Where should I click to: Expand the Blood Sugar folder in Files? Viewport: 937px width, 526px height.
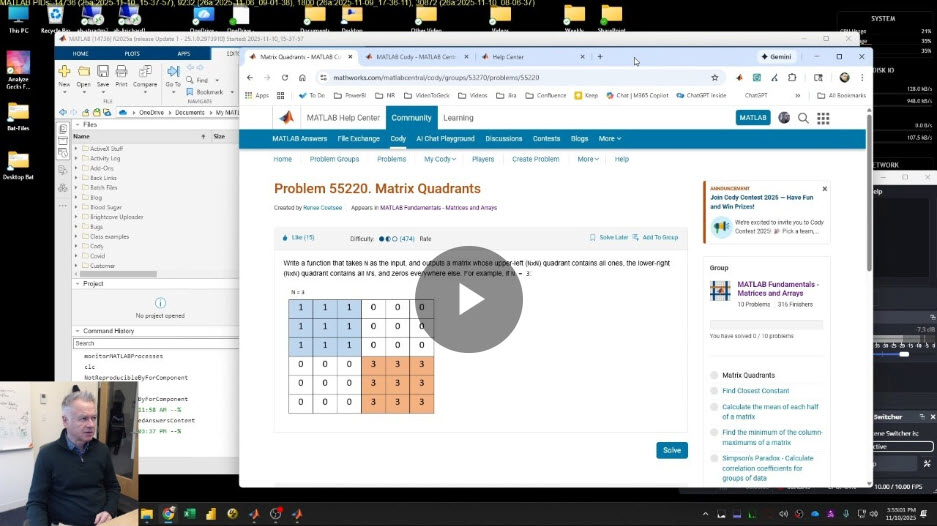[76, 207]
